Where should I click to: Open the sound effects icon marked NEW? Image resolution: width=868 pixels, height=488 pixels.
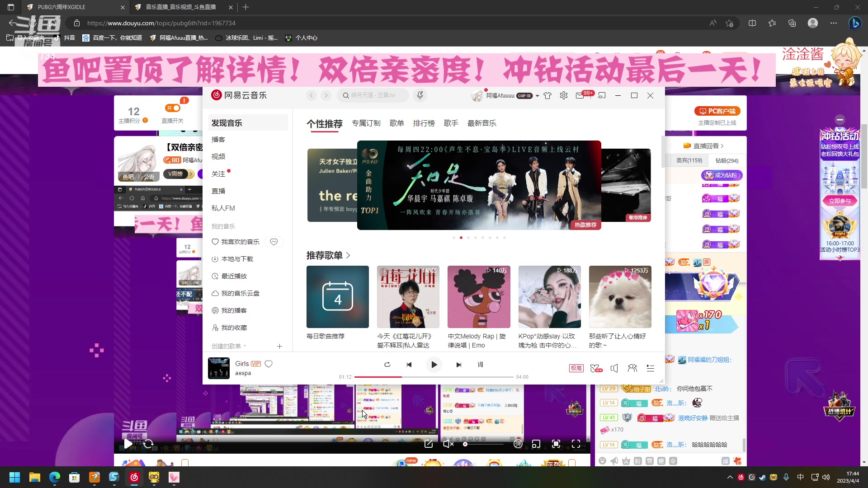[x=596, y=368]
